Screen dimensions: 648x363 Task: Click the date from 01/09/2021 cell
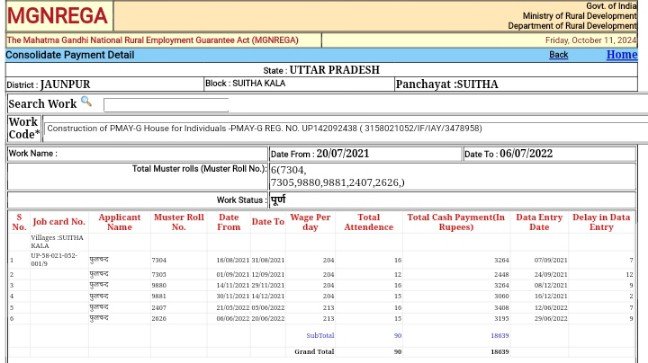[233, 275]
